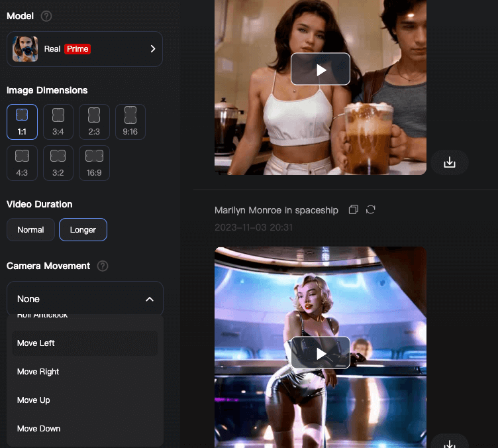Regenerate the Marilyn Monroe in spaceship video

[370, 209]
